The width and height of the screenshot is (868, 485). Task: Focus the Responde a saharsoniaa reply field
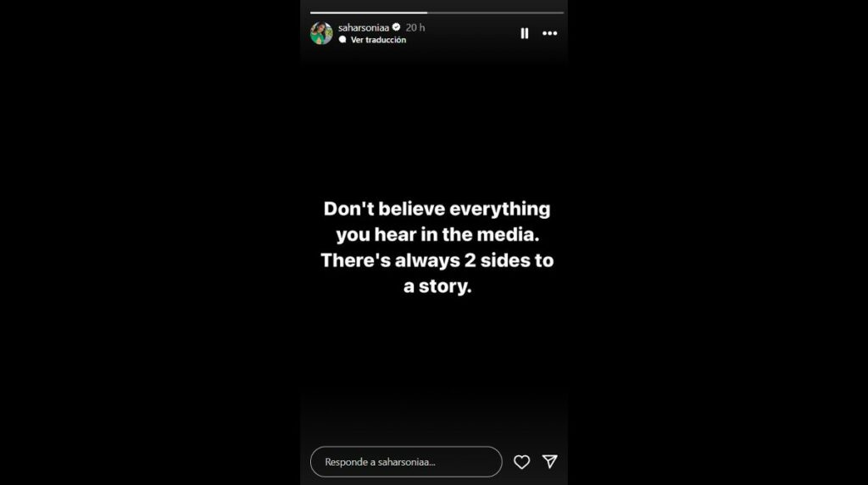[x=406, y=462]
